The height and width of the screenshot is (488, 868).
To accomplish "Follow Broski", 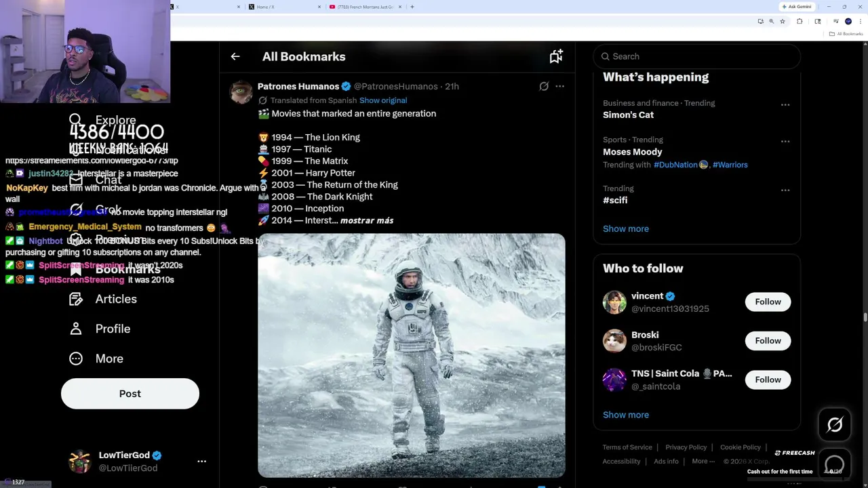I will [768, 341].
